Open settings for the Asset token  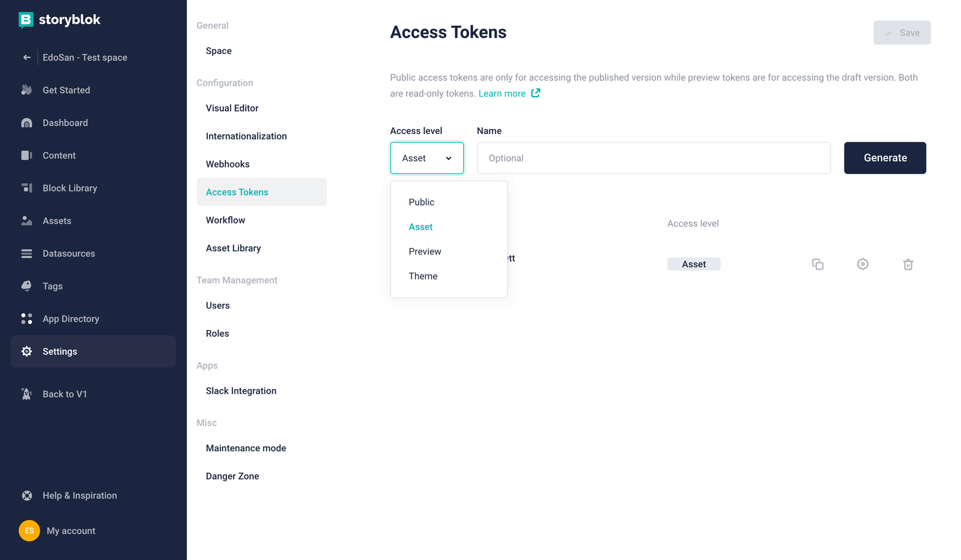(862, 264)
